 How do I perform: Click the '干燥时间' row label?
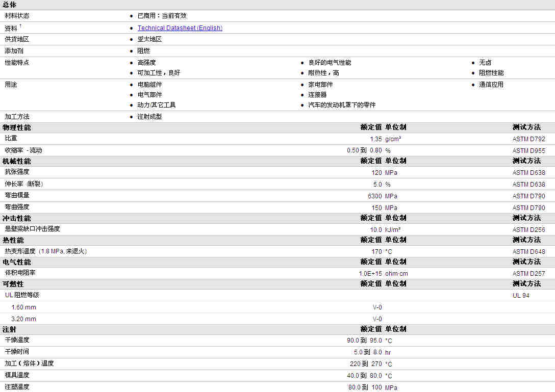[17, 352]
